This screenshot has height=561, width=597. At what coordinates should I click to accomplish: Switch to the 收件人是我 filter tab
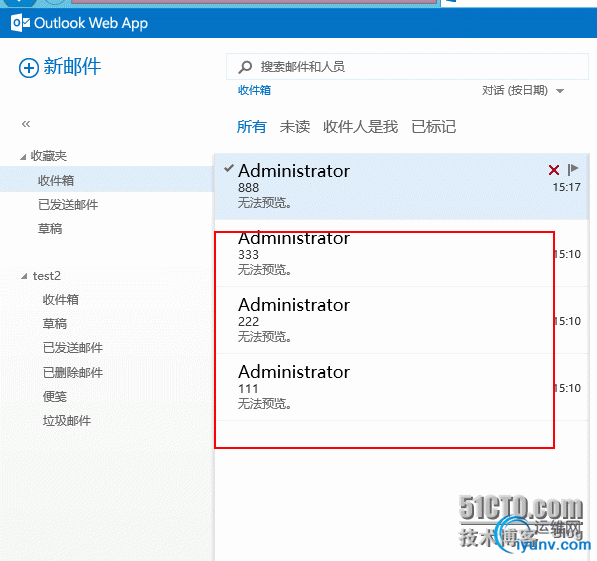click(x=360, y=126)
